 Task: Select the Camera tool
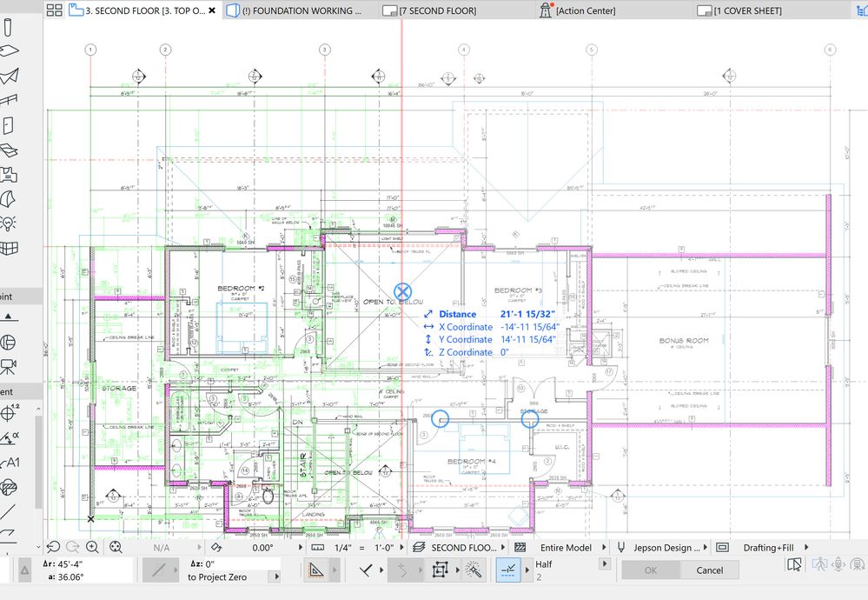tap(9, 365)
